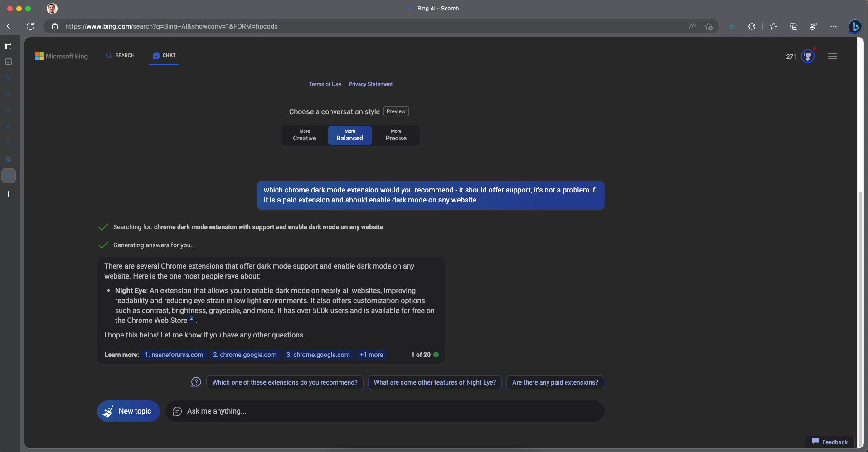Open the Rewards trophy medal icon
Screen dimensions: 868x452
point(808,57)
